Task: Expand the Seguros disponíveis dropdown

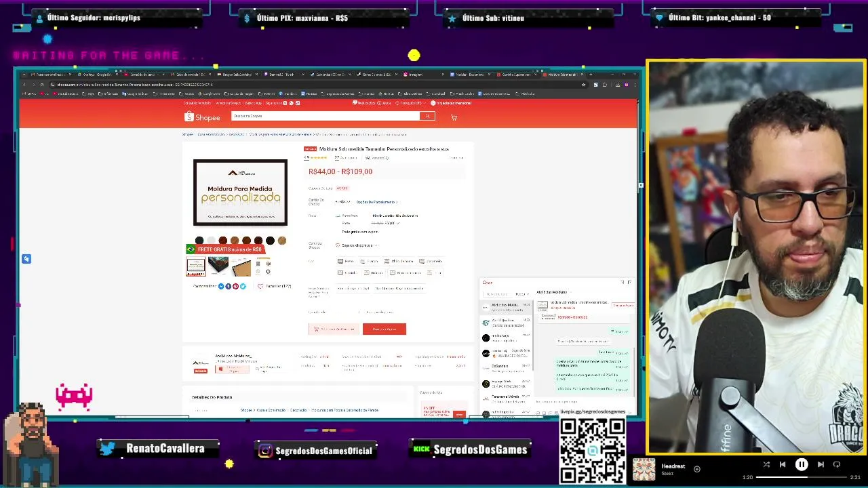Action: 357,245
